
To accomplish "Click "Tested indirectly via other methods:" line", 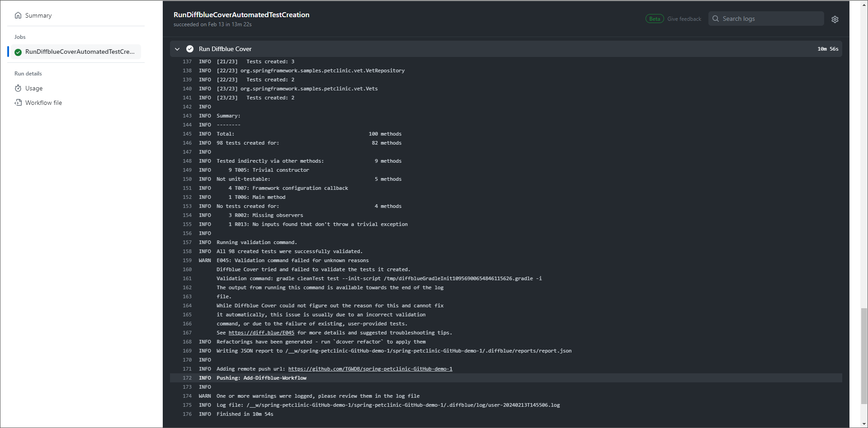I will 270,161.
